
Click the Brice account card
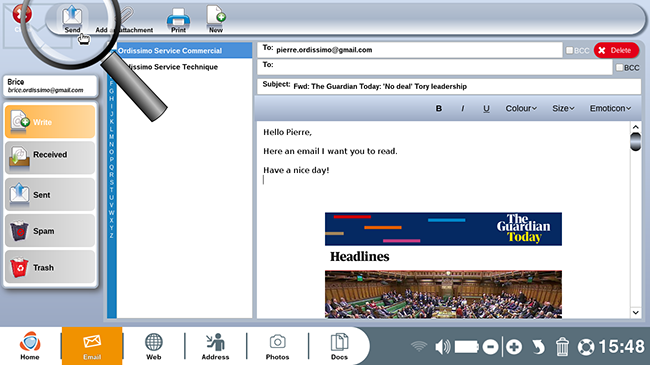point(50,86)
